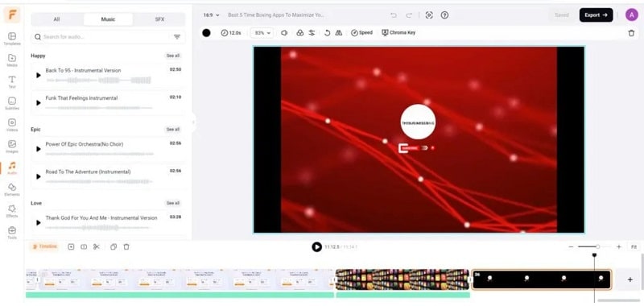Open the help question mark icon
This screenshot has height=306, width=644.
click(x=444, y=15)
